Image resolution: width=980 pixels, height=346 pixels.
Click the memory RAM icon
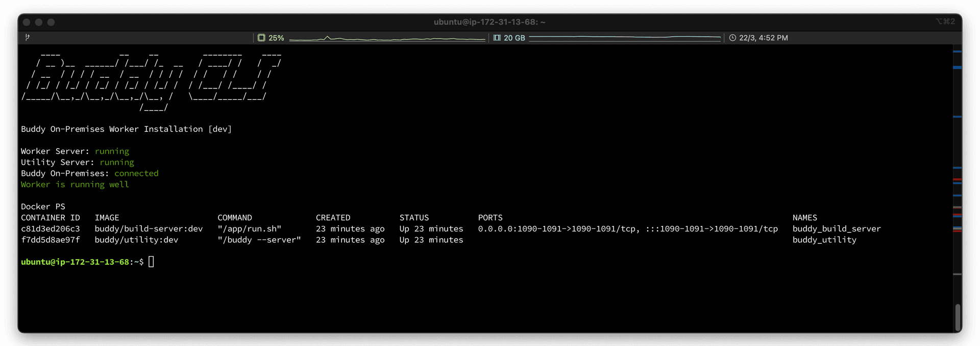[497, 38]
